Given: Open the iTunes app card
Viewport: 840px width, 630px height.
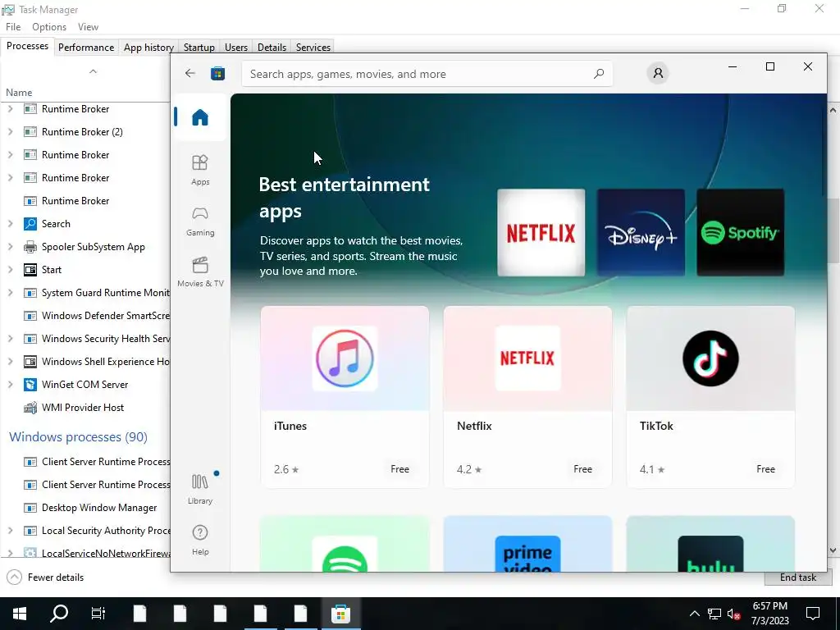Looking at the screenshot, I should 345,397.
